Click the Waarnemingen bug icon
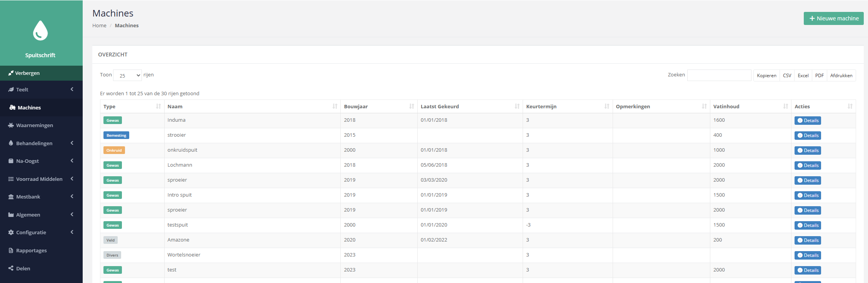The width and height of the screenshot is (868, 283). click(x=11, y=125)
